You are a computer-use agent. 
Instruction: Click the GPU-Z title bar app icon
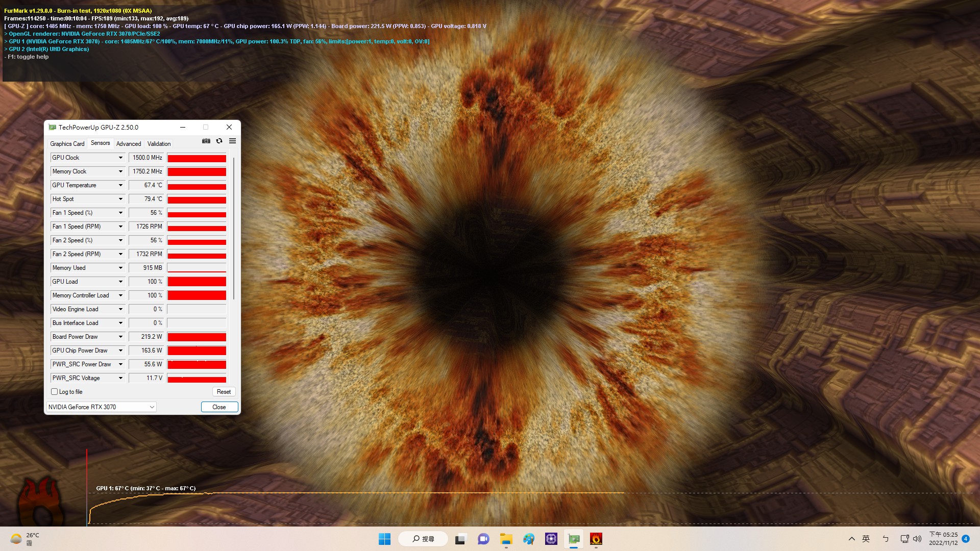(x=52, y=127)
